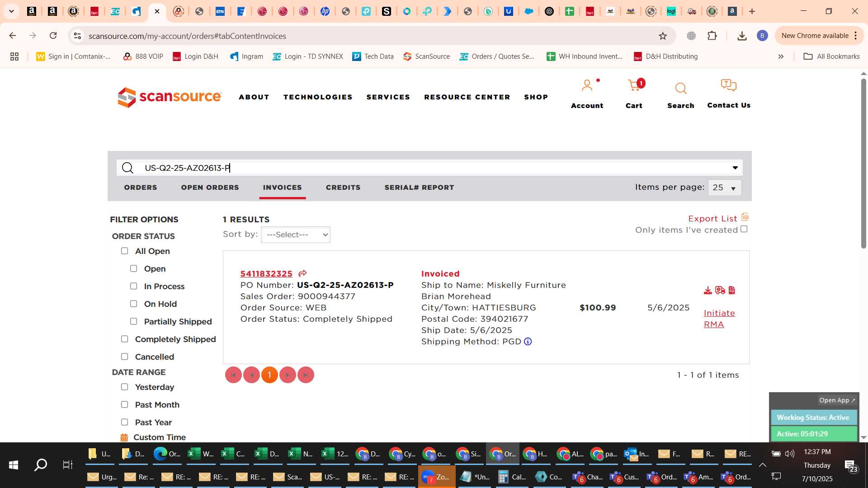Click the ScanSource logo
This screenshot has height=488, width=868.
[x=170, y=97]
